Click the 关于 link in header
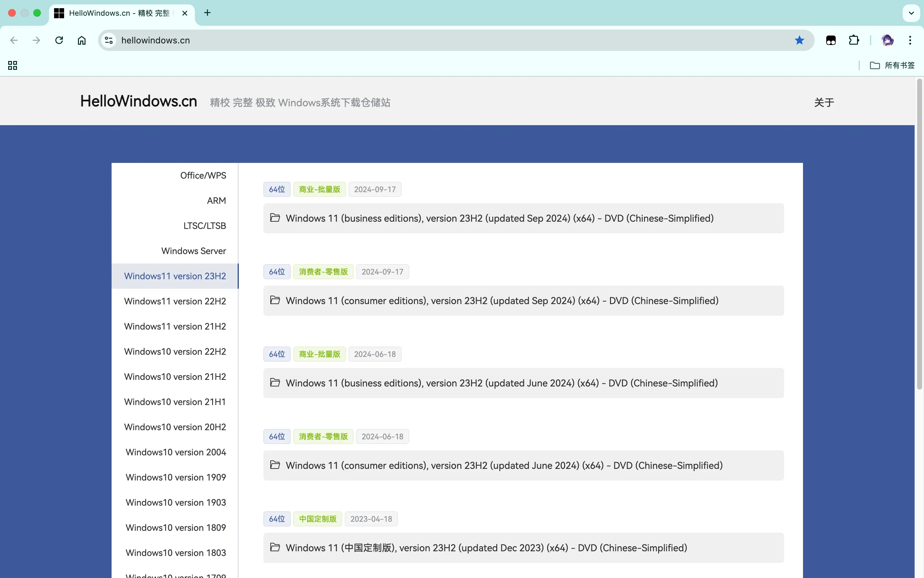Screen dimensions: 924x578 [x=824, y=102]
